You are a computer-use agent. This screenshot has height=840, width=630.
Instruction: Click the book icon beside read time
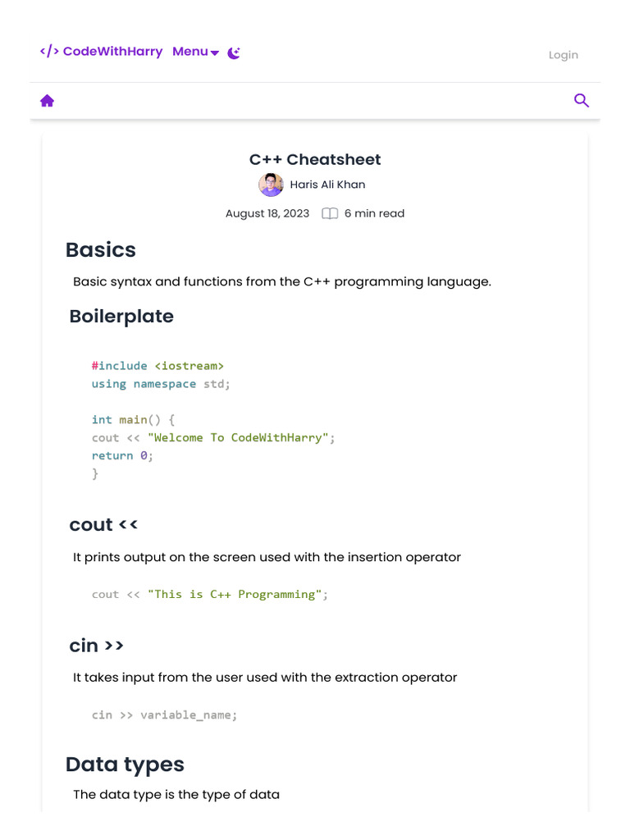click(x=330, y=213)
